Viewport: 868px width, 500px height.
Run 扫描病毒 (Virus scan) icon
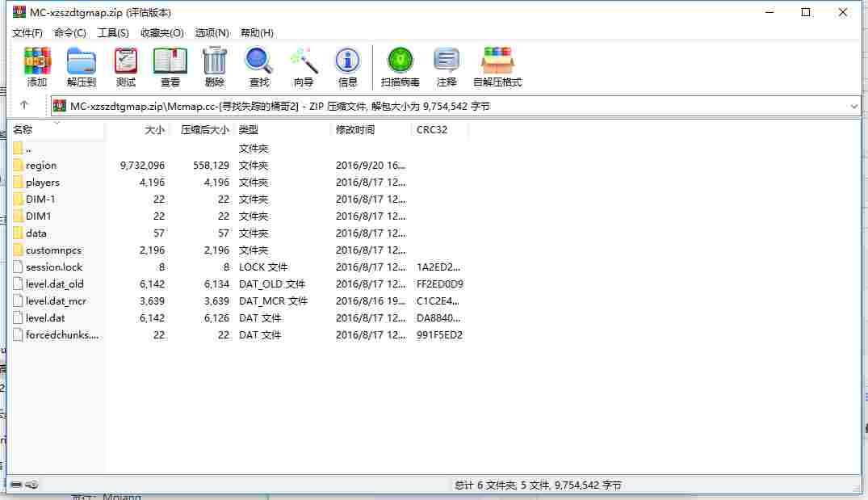pos(400,61)
